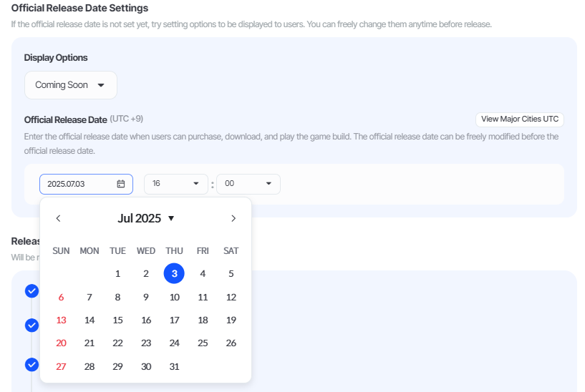Open the hour dropdown showing 16
585x392 pixels.
[x=175, y=184]
